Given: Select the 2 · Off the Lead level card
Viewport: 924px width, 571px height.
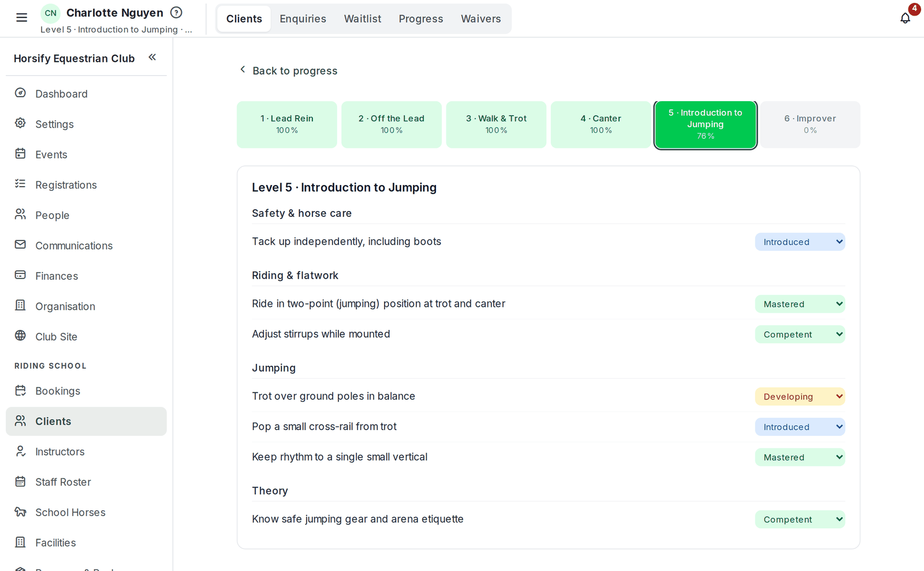Looking at the screenshot, I should point(392,124).
